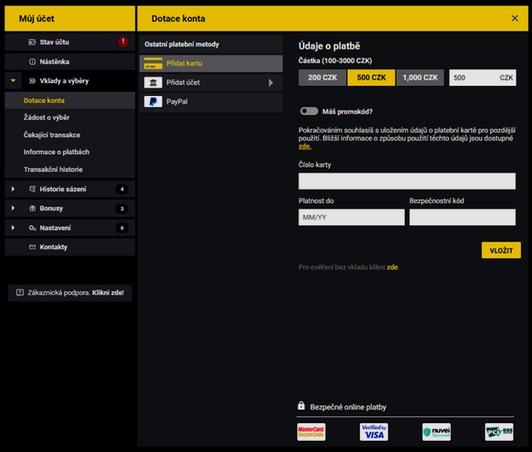The height and width of the screenshot is (452, 532).
Task: Focus the Číslo karty input field
Action: pos(407,181)
